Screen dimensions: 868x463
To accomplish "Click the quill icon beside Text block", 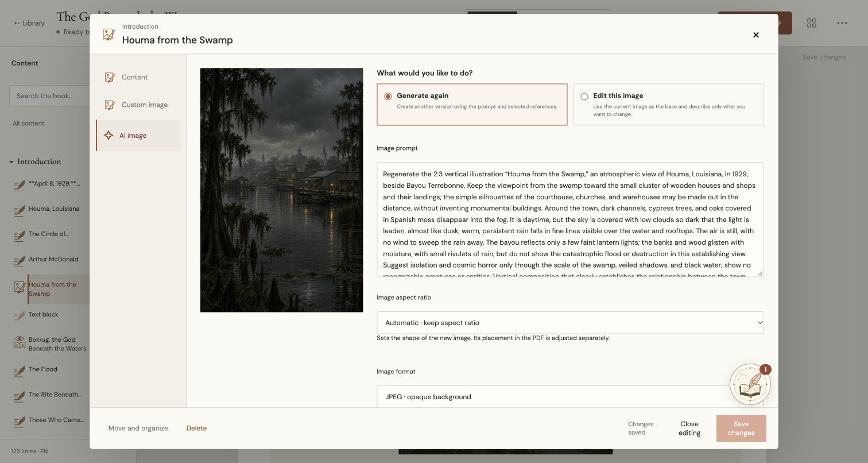I will (19, 315).
